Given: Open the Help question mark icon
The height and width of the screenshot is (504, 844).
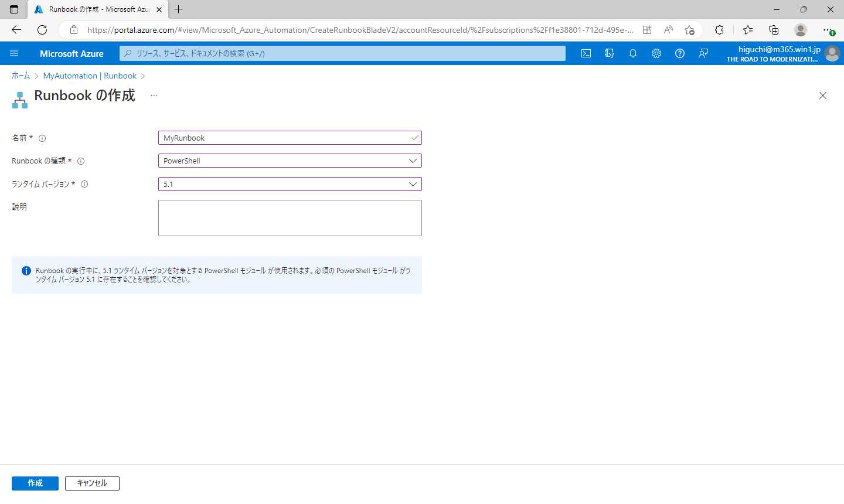Looking at the screenshot, I should coord(680,53).
